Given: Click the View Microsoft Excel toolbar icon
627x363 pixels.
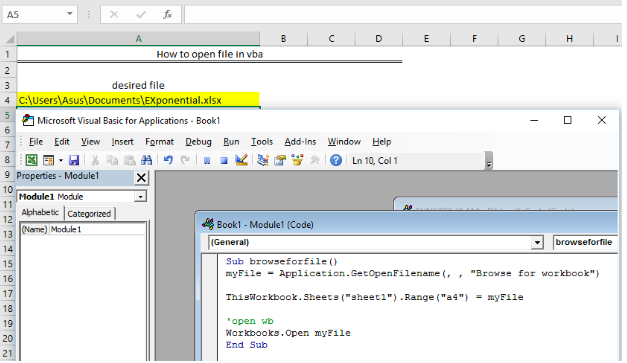Looking at the screenshot, I should [32, 160].
